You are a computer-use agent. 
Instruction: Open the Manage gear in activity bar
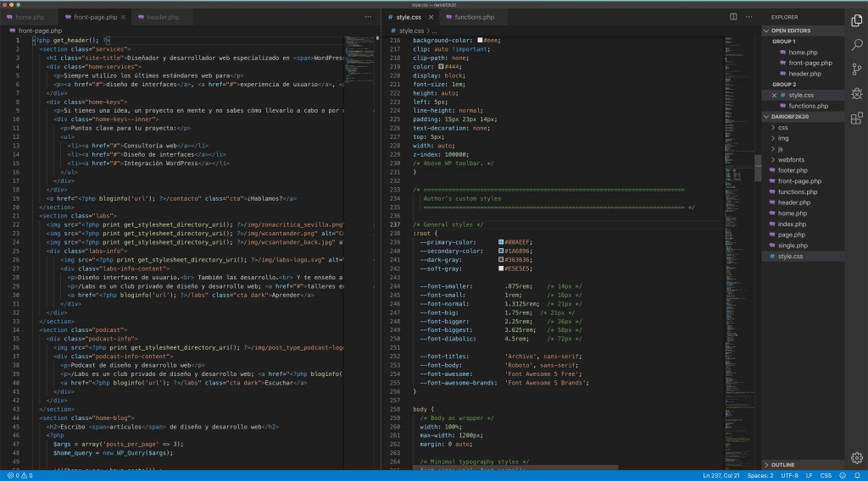pyautogui.click(x=857, y=458)
